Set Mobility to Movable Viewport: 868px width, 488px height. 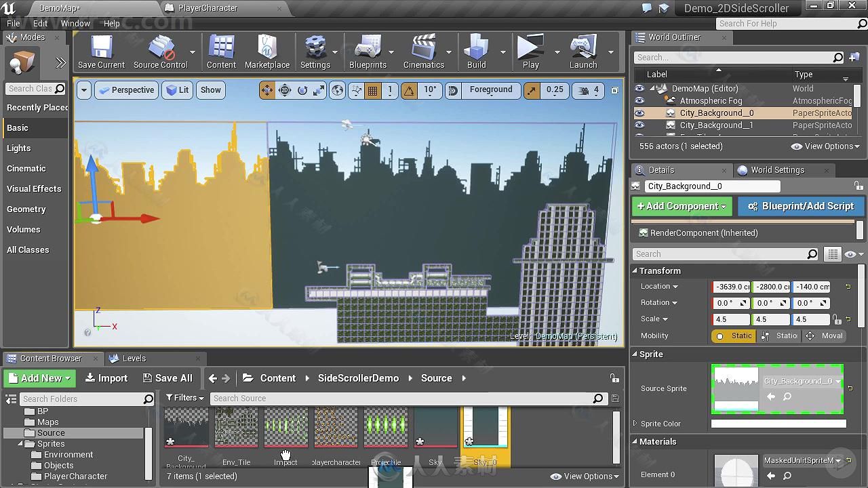(825, 335)
